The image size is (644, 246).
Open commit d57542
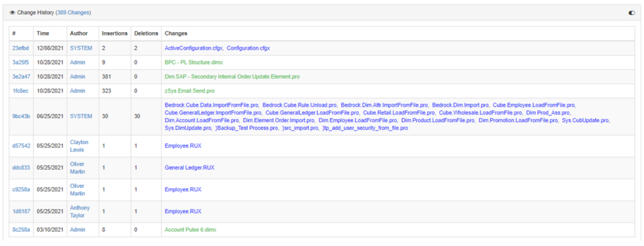[x=21, y=145]
